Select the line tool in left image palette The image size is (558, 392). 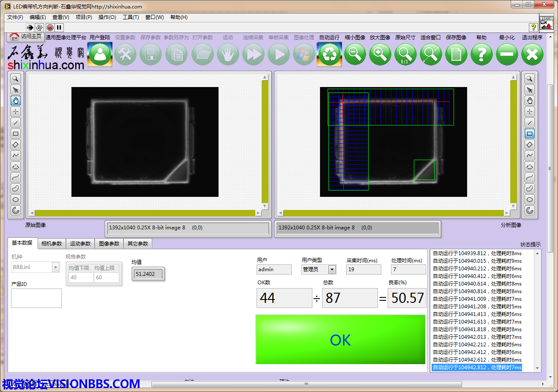[16, 122]
